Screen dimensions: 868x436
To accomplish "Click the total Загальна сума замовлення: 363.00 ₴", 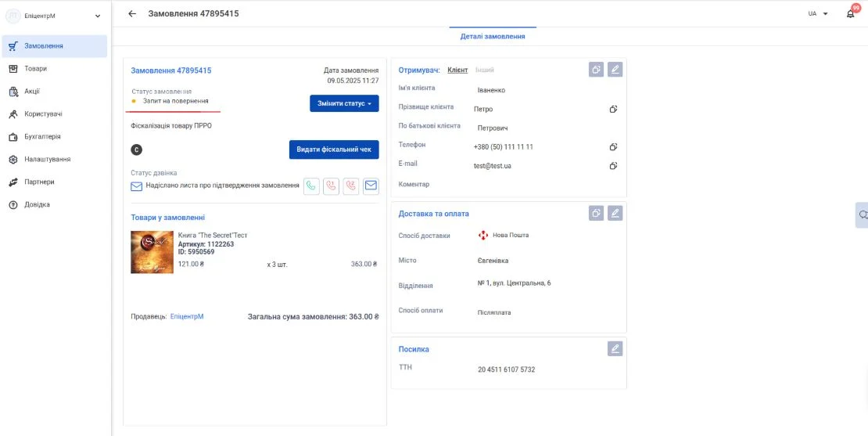I will click(x=314, y=317).
